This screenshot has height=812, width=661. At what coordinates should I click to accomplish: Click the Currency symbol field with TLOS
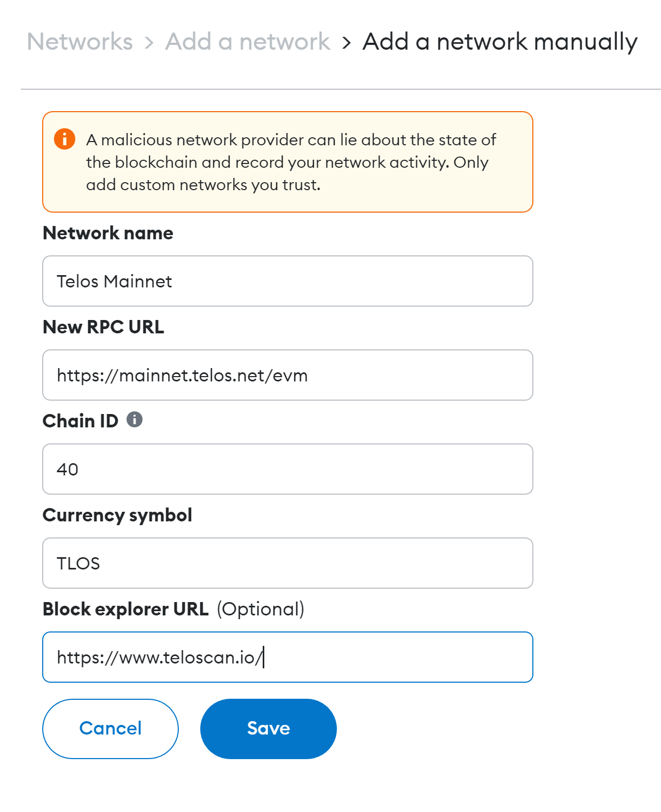(287, 563)
